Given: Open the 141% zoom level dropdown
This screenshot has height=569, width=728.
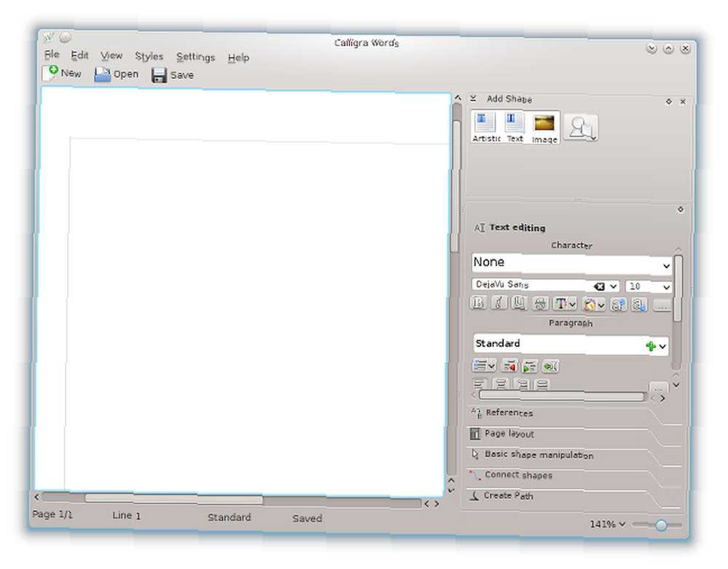Looking at the screenshot, I should (x=607, y=524).
